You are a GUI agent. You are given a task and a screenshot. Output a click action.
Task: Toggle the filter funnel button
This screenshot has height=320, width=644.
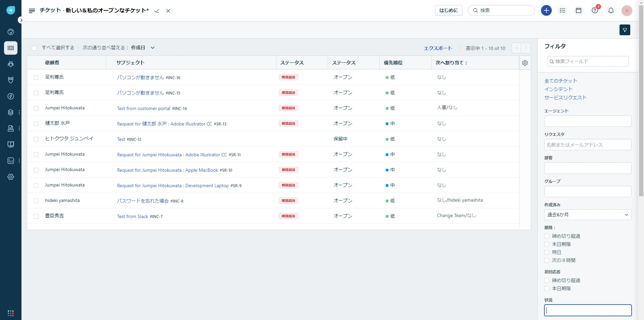point(625,30)
